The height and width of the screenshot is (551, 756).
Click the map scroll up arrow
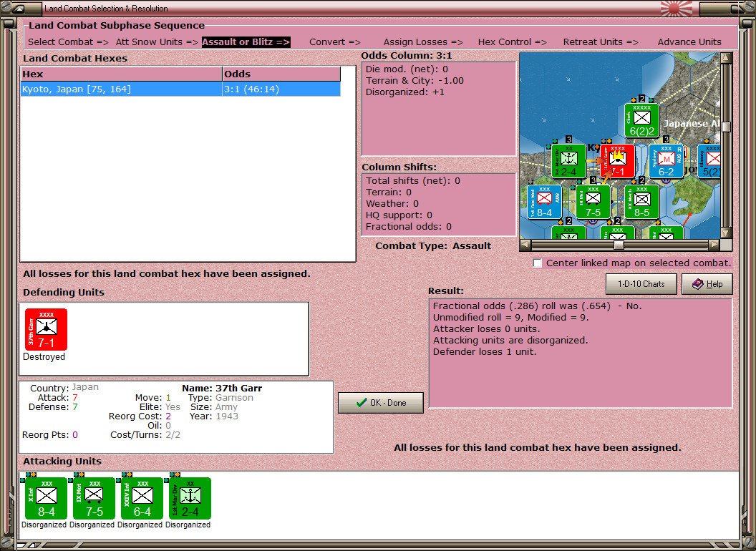pyautogui.click(x=726, y=58)
